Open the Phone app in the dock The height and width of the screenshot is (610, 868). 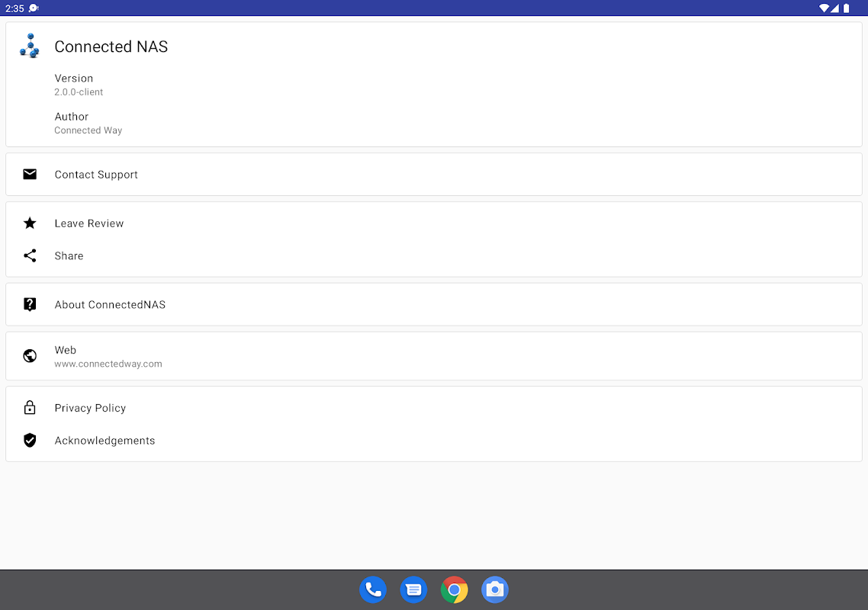coord(373,590)
